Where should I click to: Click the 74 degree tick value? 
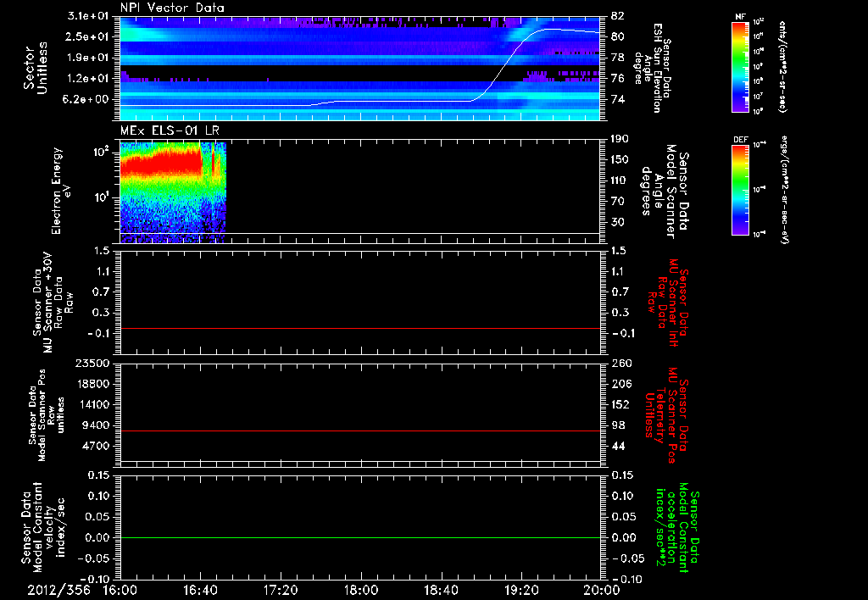617,100
